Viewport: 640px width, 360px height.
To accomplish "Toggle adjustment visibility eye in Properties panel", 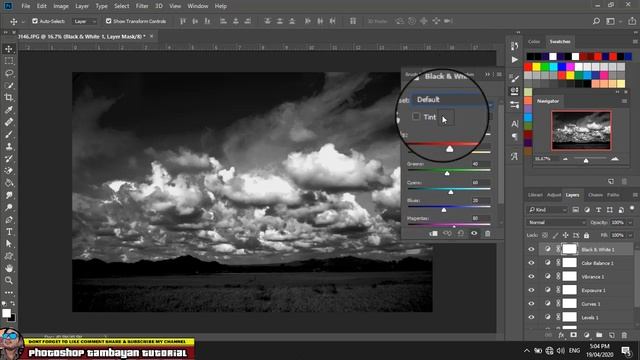I will 474,233.
